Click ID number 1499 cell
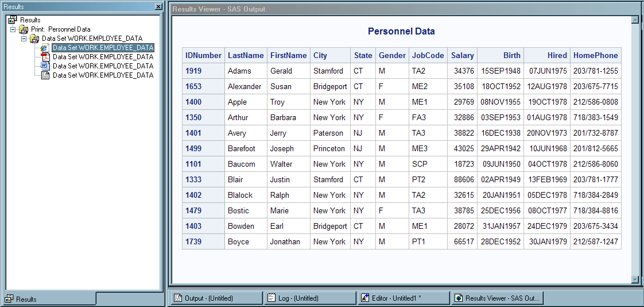Image resolution: width=644 pixels, height=307 pixels. click(x=203, y=148)
